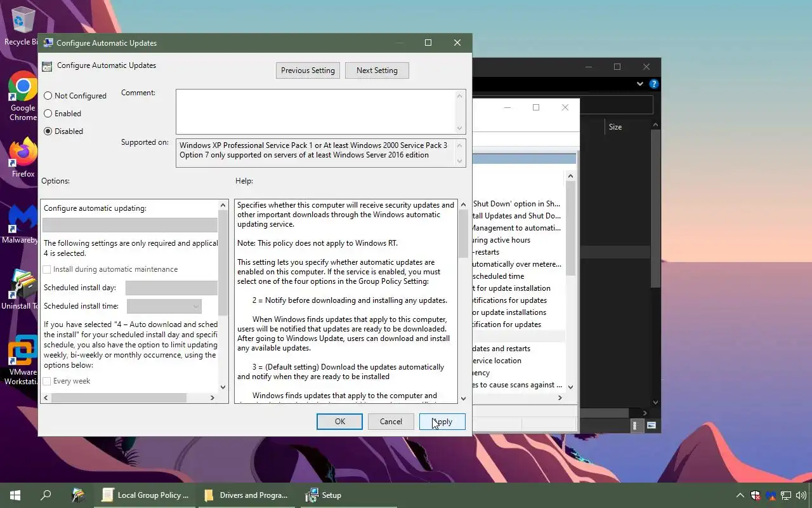Switch File Explorer to large icons view
812x508 pixels.
click(x=652, y=425)
